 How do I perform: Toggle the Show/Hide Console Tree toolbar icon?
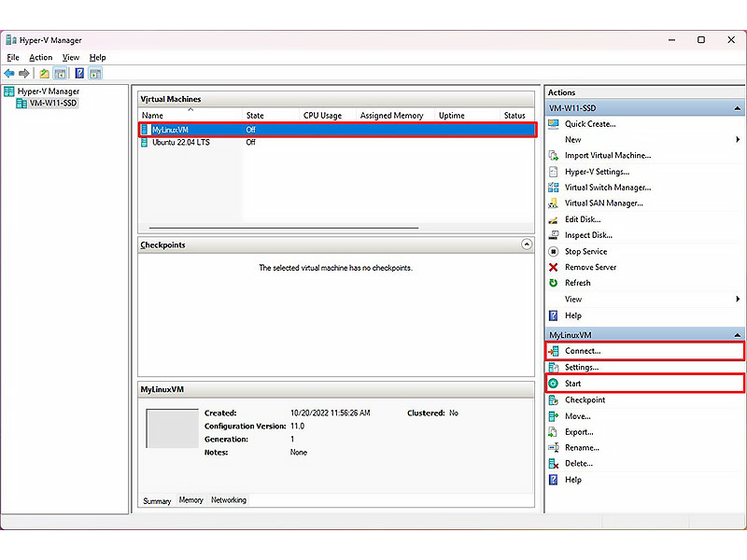point(60,74)
